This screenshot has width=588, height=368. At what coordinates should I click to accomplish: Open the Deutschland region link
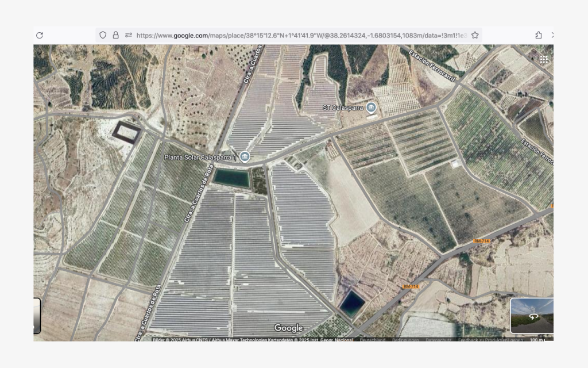(372, 340)
